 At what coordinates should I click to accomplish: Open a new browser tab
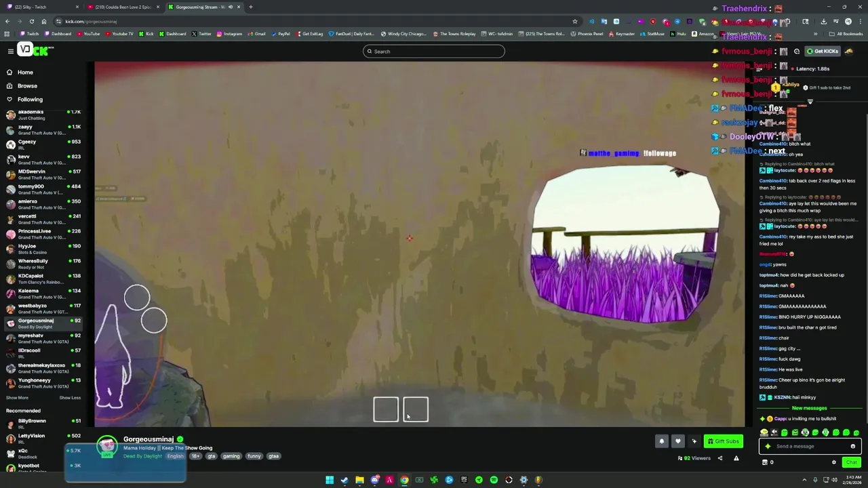click(251, 7)
